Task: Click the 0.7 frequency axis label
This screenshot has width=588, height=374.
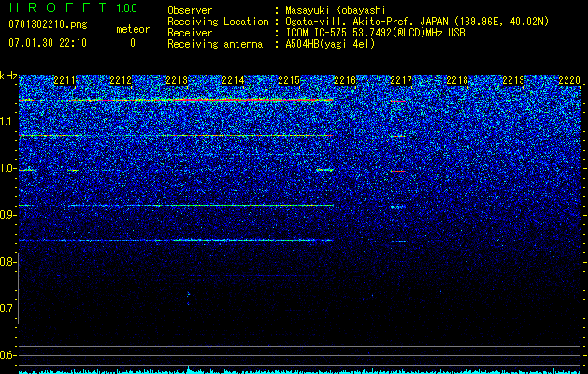Action: pyautogui.click(x=7, y=309)
